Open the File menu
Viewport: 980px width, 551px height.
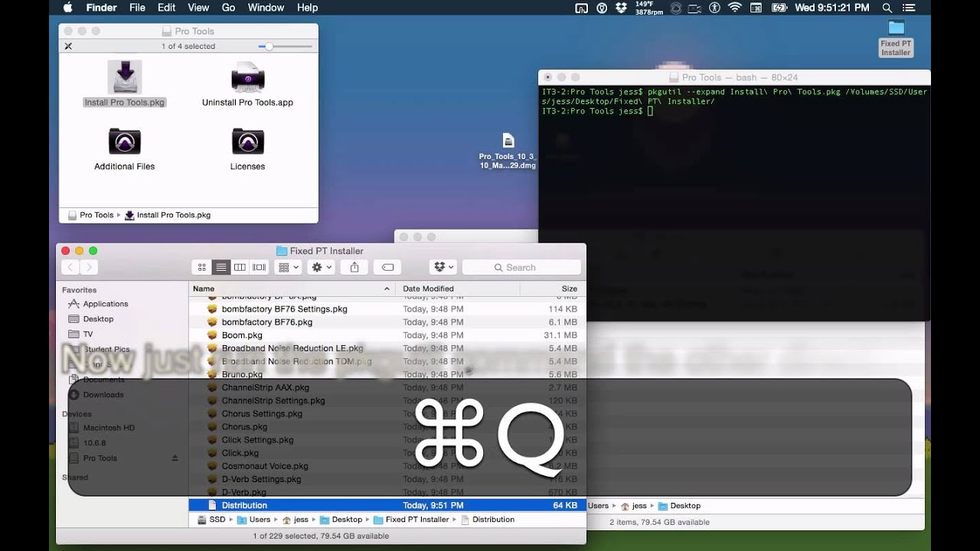tap(138, 8)
